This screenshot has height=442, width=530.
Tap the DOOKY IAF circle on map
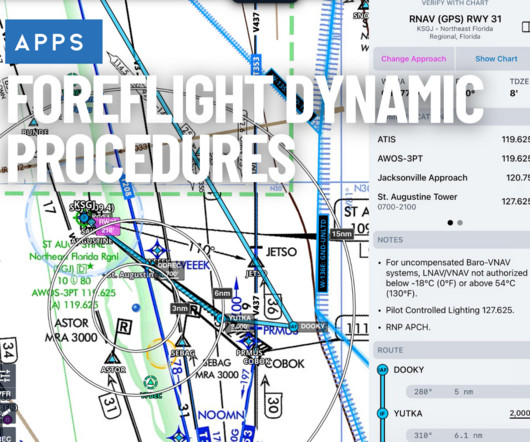293,326
